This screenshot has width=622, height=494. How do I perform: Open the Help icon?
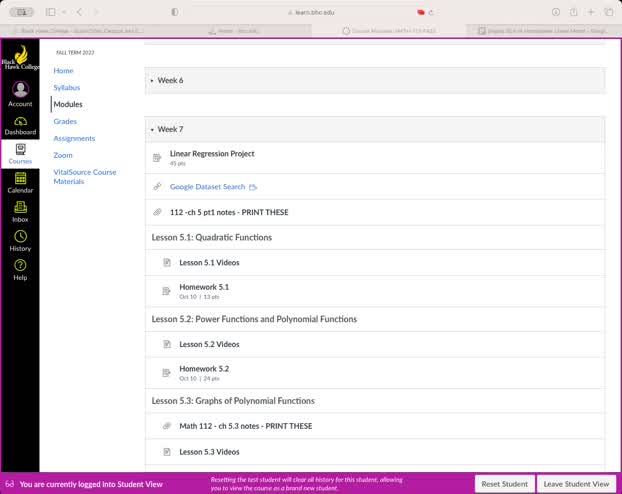(20, 270)
